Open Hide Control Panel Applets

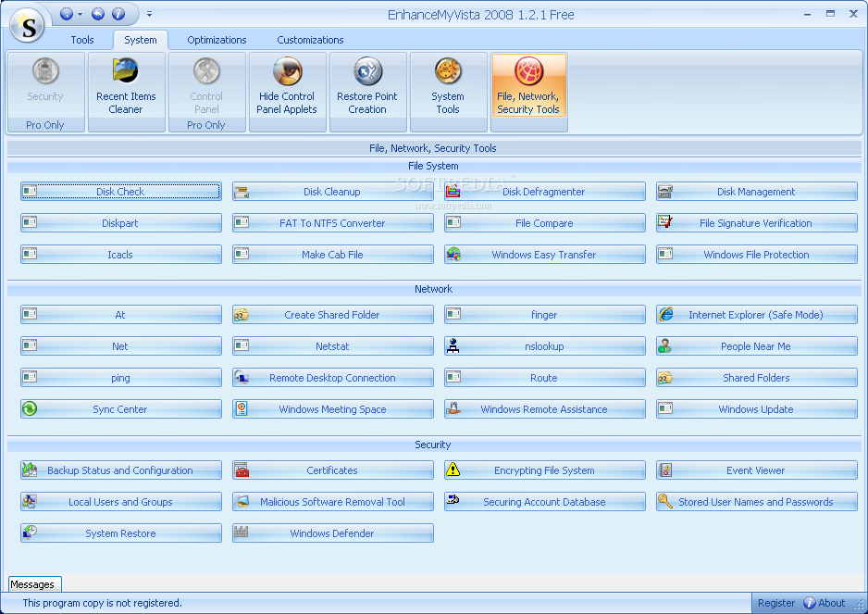pyautogui.click(x=287, y=92)
